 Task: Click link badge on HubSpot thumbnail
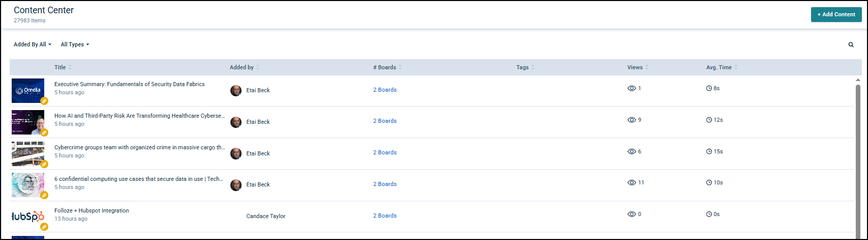click(x=44, y=227)
